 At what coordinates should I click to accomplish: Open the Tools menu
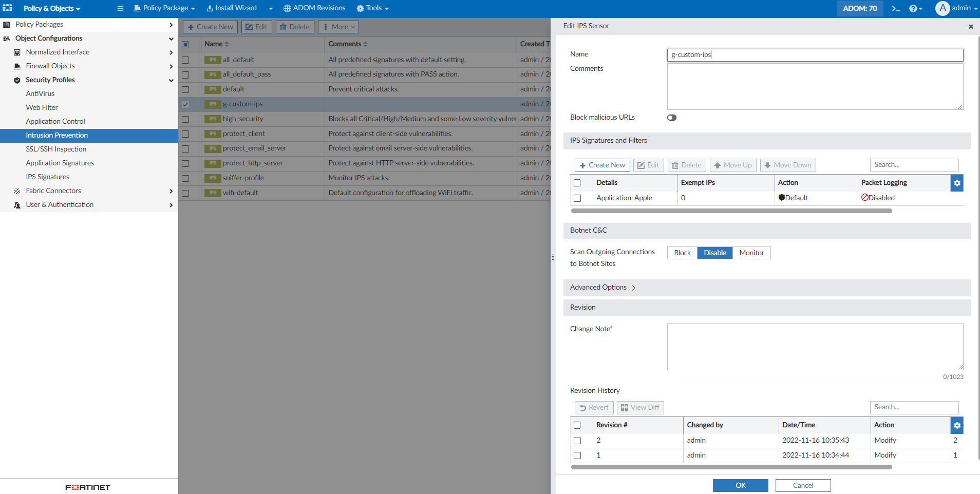click(373, 8)
